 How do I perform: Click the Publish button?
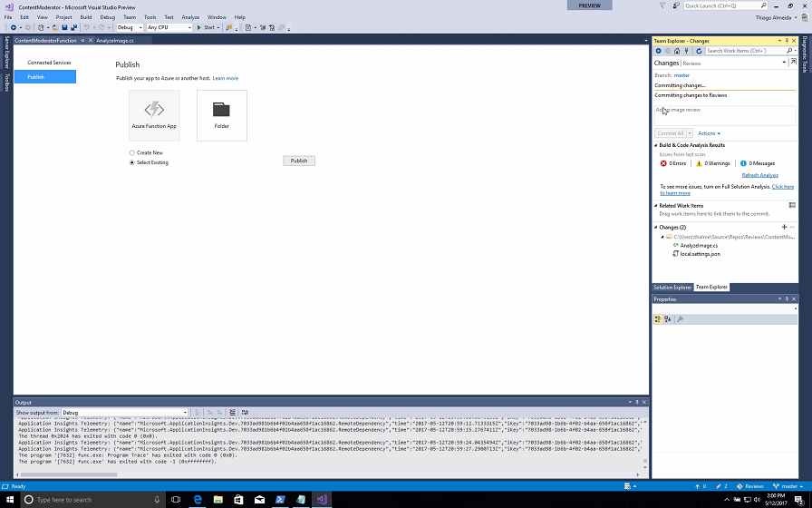(299, 161)
